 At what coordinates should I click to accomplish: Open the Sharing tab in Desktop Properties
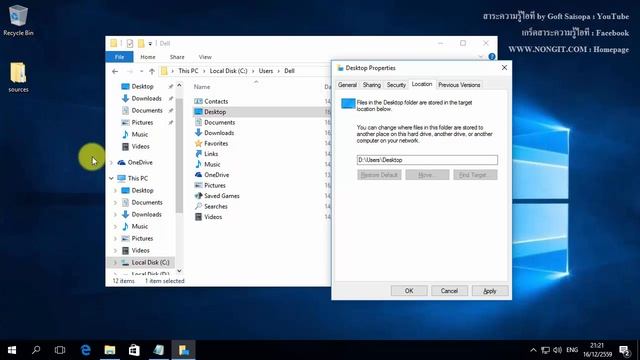coord(371,85)
